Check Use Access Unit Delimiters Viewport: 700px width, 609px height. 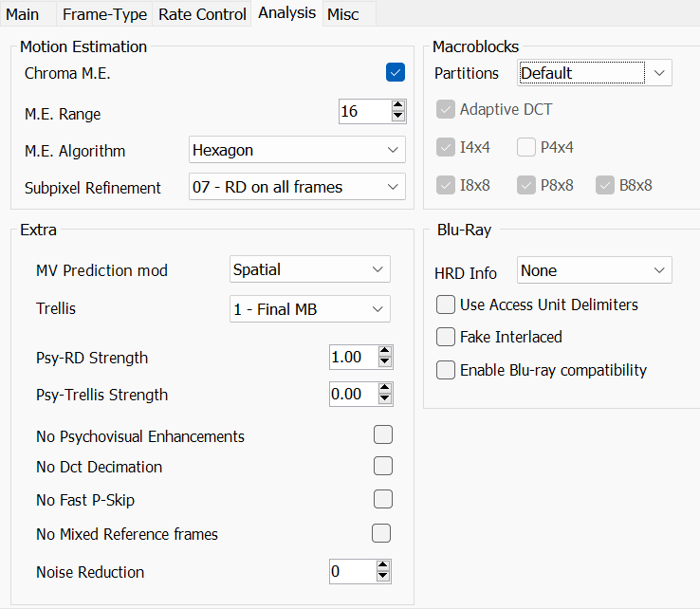tap(446, 304)
